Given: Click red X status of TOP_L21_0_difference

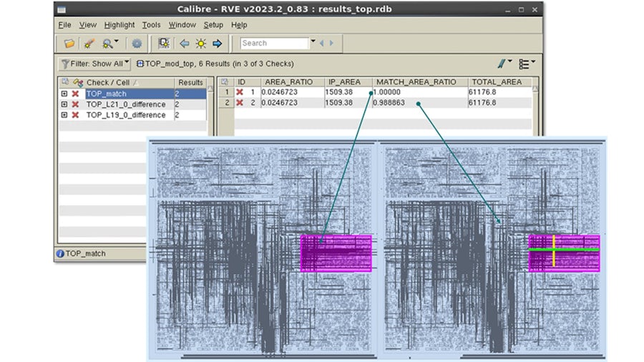Looking at the screenshot, I should tap(75, 104).
